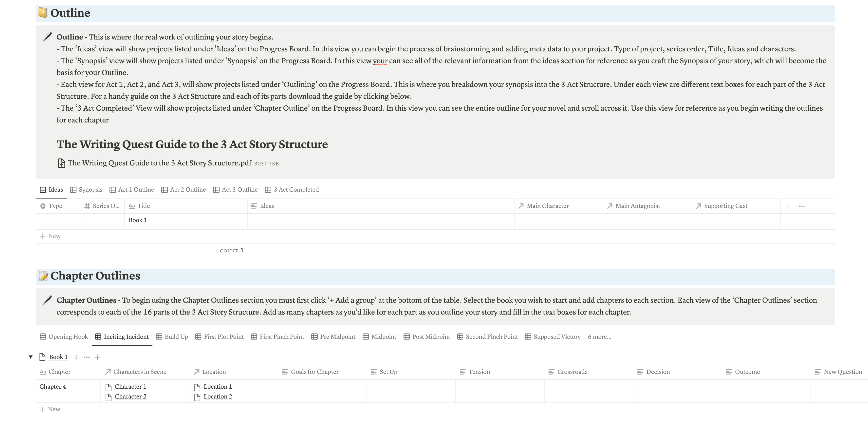Collapse the Book 1 chapter group

(30, 357)
